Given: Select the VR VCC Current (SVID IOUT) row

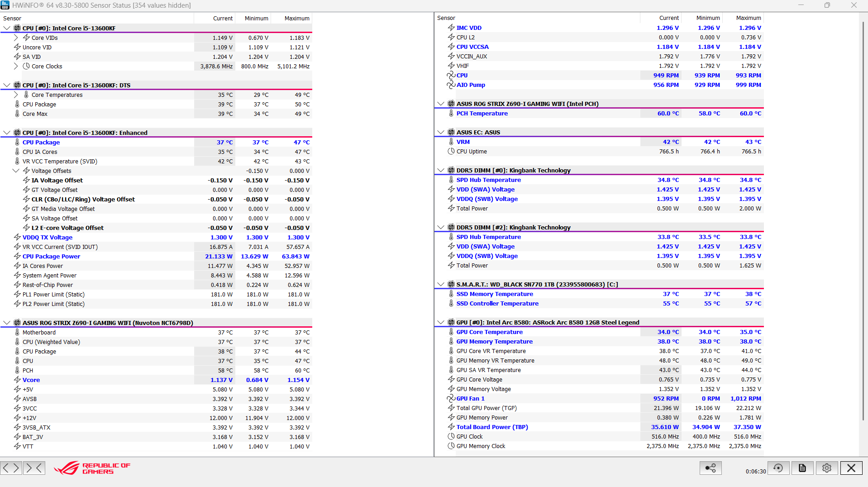Looking at the screenshot, I should coord(156,247).
